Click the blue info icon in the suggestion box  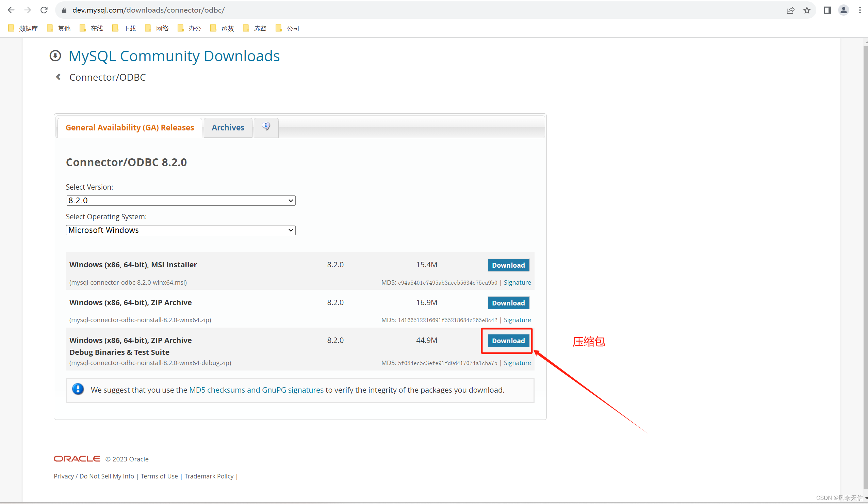(x=78, y=389)
